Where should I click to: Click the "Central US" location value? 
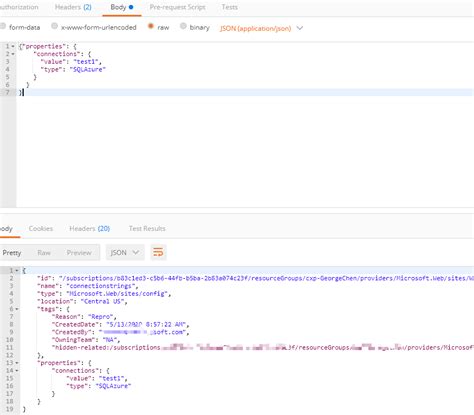103,301
